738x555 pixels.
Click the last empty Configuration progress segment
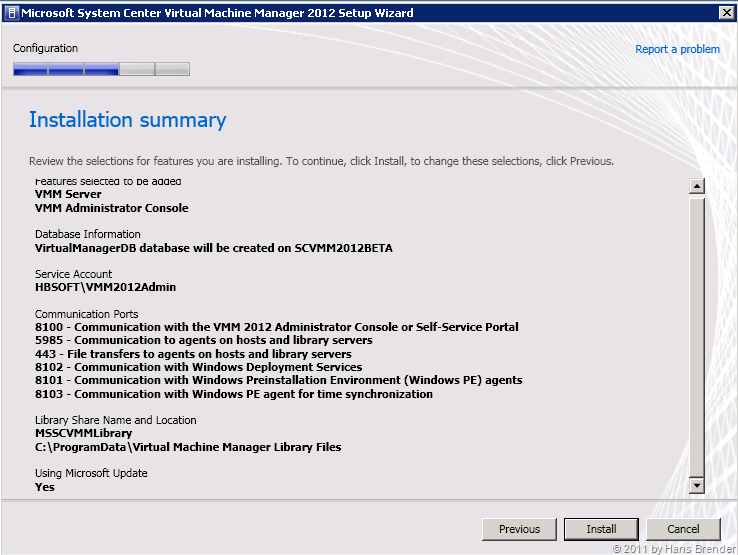click(172, 69)
